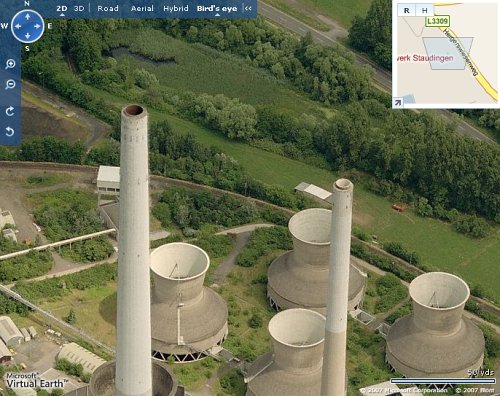
Task: Pan east with the compass right arrow
Action: tap(37, 26)
